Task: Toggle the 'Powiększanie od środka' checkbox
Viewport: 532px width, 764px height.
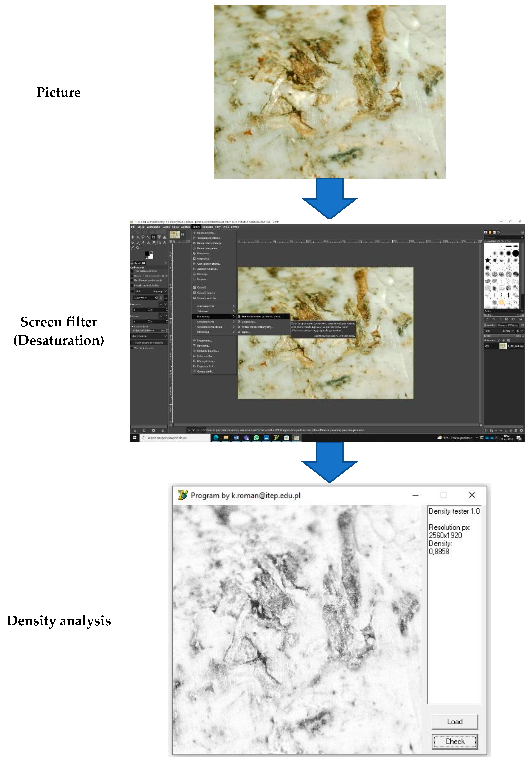Action: [132, 285]
